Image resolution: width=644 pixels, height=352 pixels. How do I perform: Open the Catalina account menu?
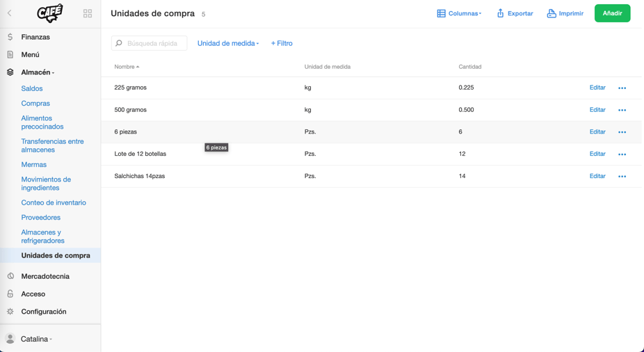click(36, 339)
